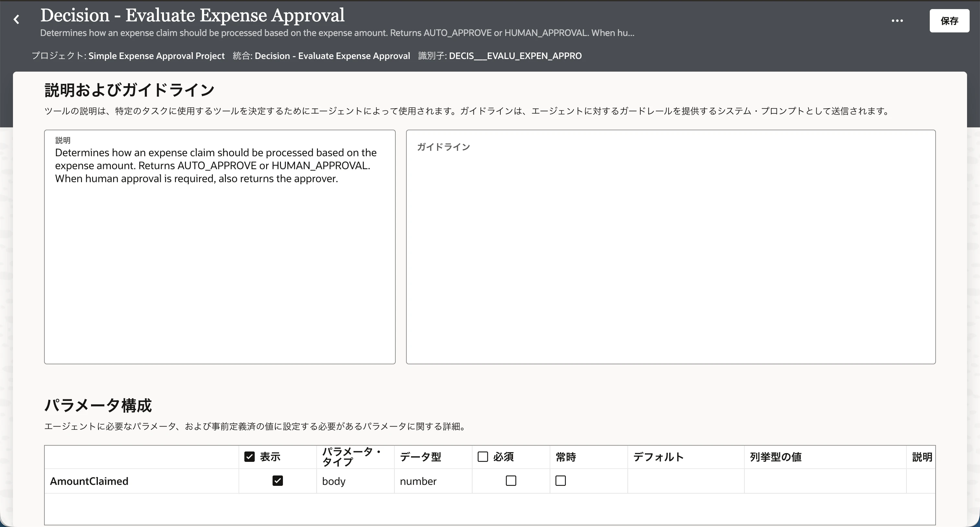The height and width of the screenshot is (527, 980).
Task: Check 必須 checkbox for AmountClaimed row
Action: (x=511, y=481)
